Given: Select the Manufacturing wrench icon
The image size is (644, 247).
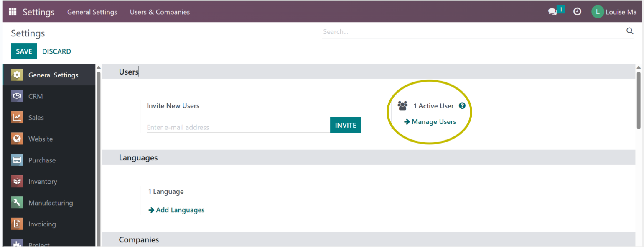Looking at the screenshot, I should tap(17, 203).
